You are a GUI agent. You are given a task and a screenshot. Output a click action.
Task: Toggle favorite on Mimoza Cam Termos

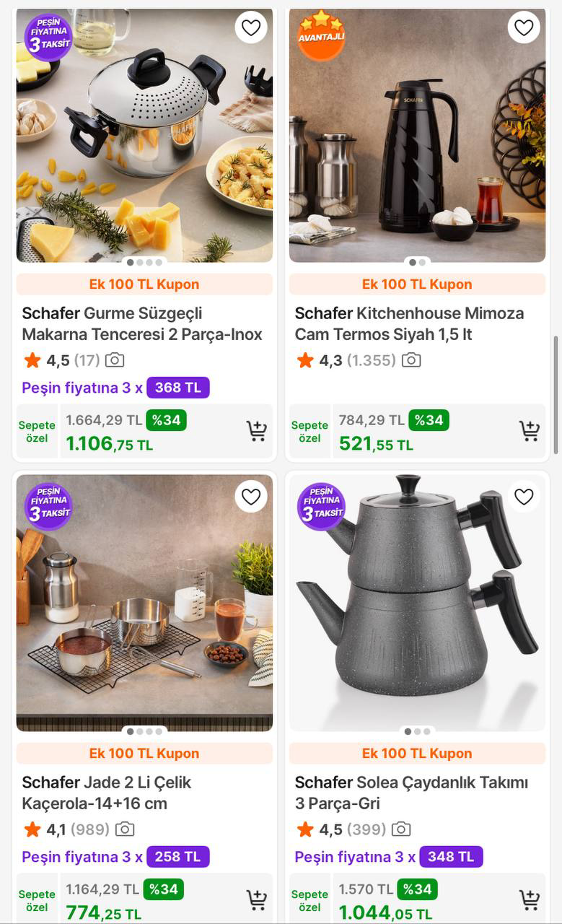coord(524,28)
